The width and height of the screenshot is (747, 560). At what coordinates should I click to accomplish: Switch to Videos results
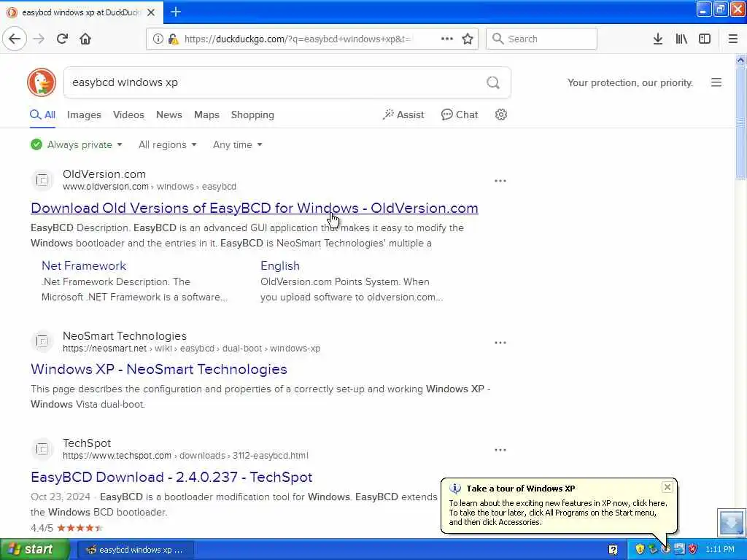(x=128, y=114)
